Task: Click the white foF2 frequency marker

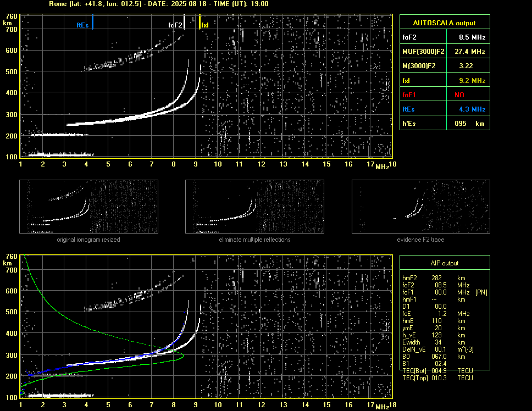Action: click(x=184, y=21)
